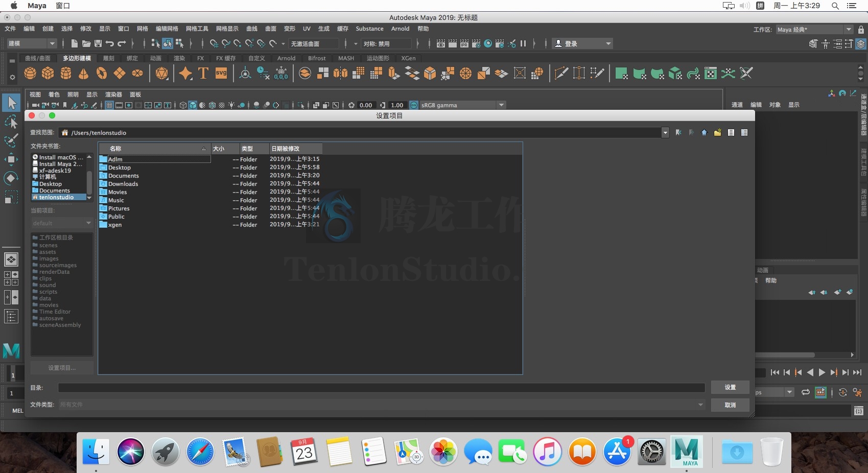
Task: Toggle wireframe display in viewport toolbar
Action: tap(183, 105)
